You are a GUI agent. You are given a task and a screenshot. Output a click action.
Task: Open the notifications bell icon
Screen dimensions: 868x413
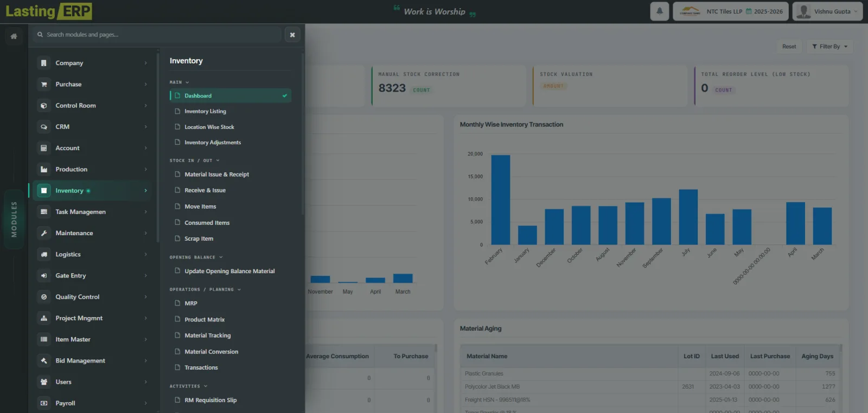coord(660,11)
